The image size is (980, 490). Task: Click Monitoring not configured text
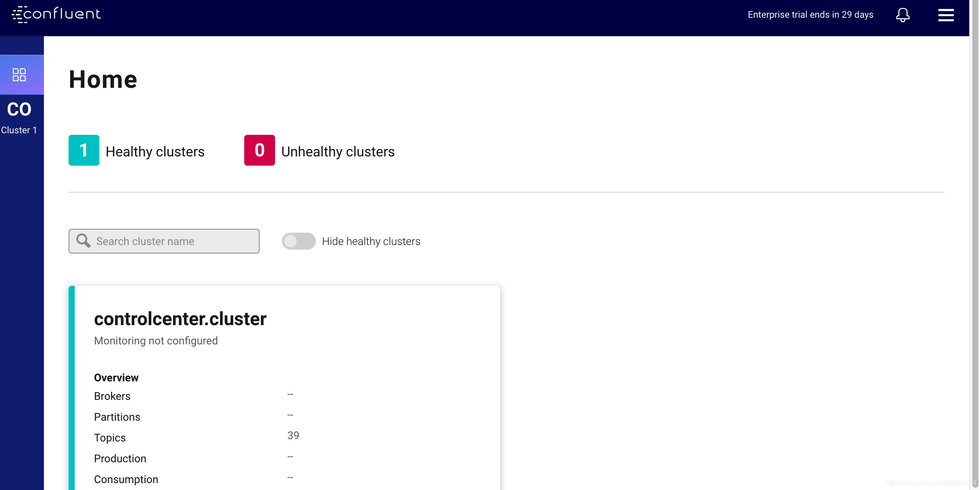tap(156, 341)
